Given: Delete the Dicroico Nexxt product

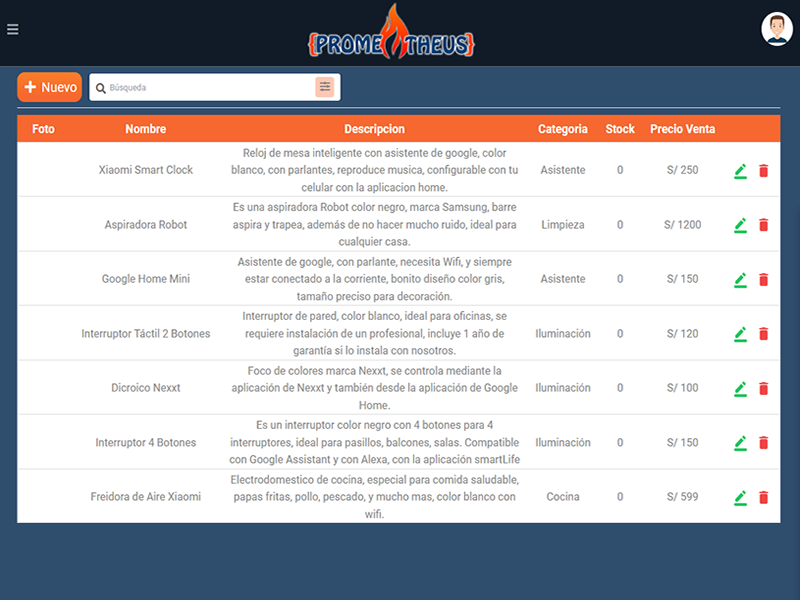Looking at the screenshot, I should point(764,388).
